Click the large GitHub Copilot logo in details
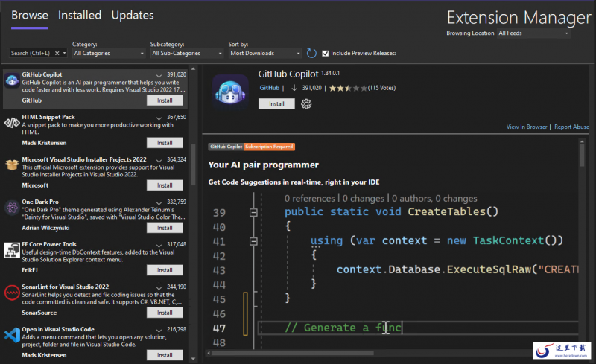The image size is (596, 364). coord(230,93)
